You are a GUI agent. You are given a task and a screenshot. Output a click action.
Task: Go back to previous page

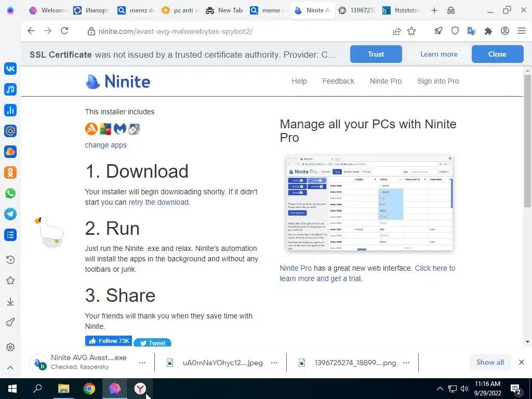tap(31, 31)
